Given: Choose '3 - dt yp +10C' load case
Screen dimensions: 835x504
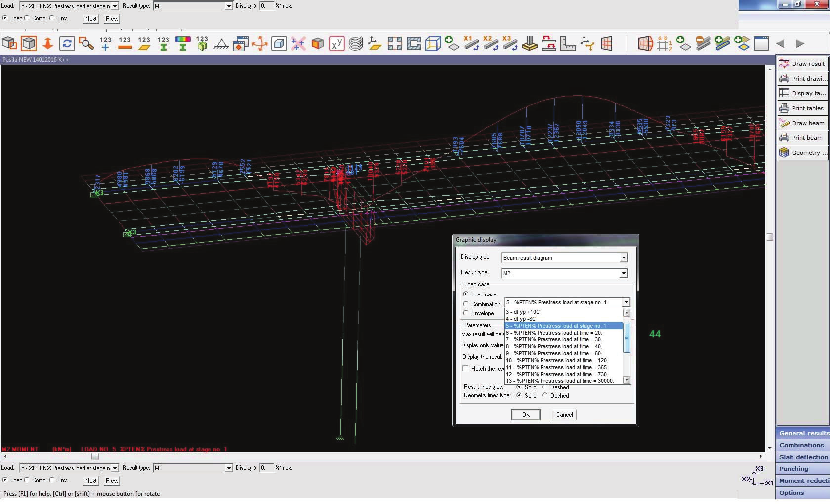Looking at the screenshot, I should (564, 312).
